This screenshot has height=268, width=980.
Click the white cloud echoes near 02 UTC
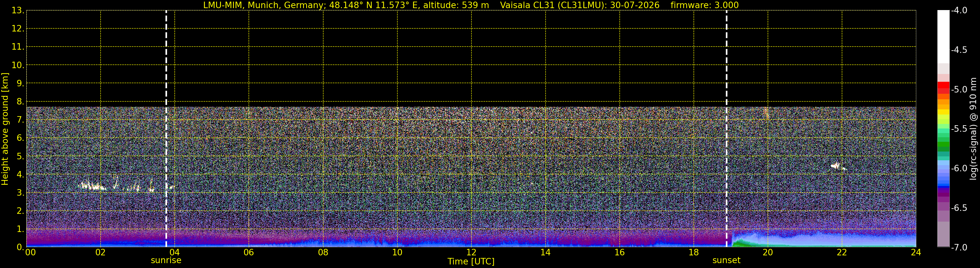93,186
